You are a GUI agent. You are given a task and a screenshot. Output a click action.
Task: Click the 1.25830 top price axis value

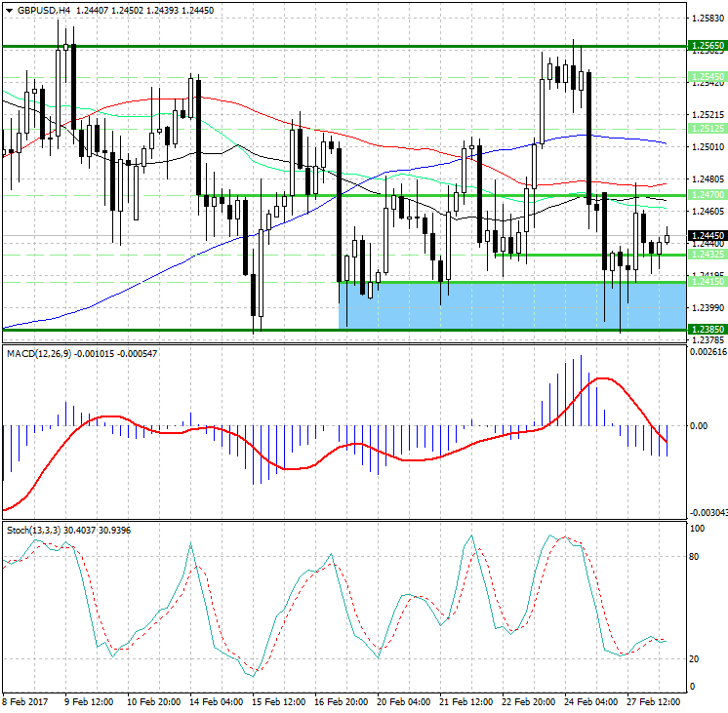[x=706, y=19]
